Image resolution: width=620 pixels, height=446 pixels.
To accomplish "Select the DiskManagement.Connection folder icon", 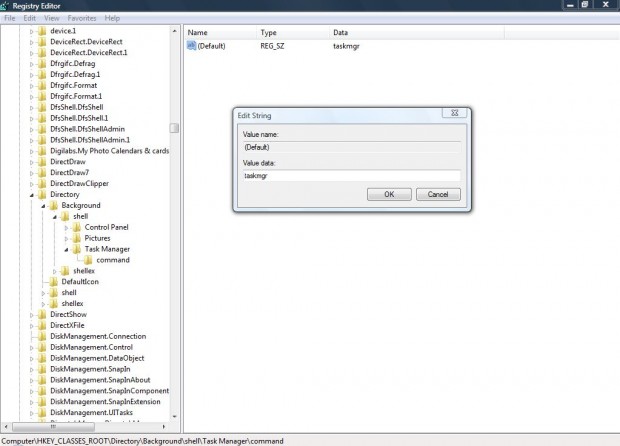I will (42, 336).
